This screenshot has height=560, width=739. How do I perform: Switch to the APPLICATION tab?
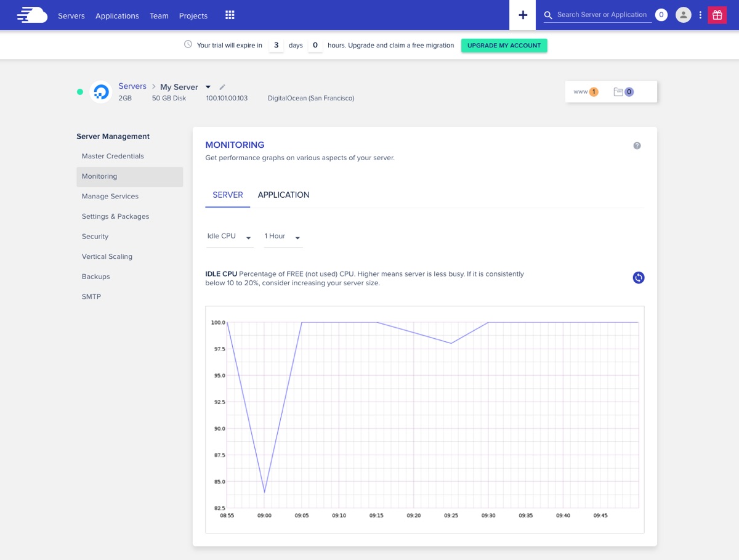(x=283, y=195)
